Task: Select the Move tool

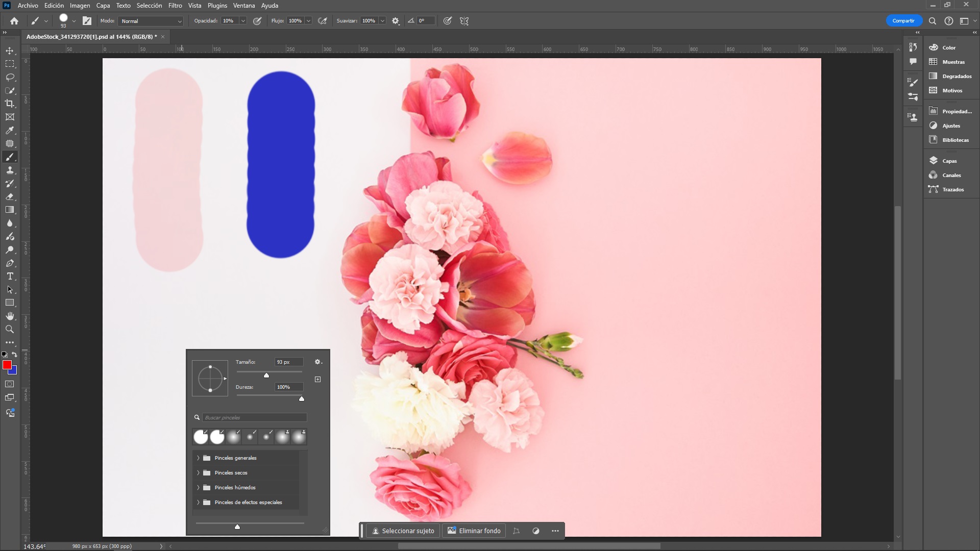Action: pyautogui.click(x=10, y=51)
